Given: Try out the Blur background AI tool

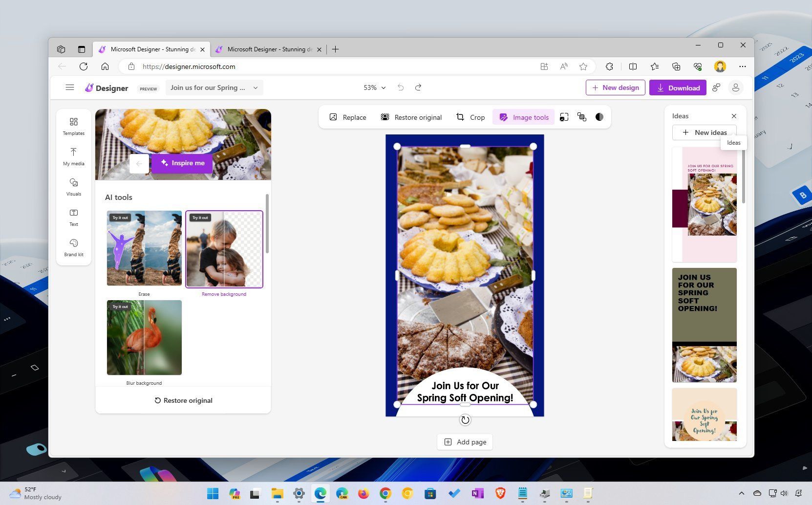Looking at the screenshot, I should (144, 337).
